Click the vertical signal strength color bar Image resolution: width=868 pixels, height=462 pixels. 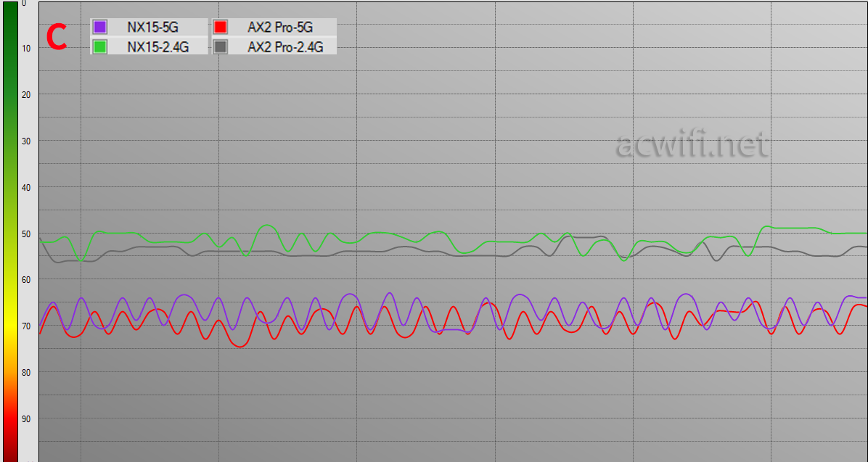click(10, 231)
